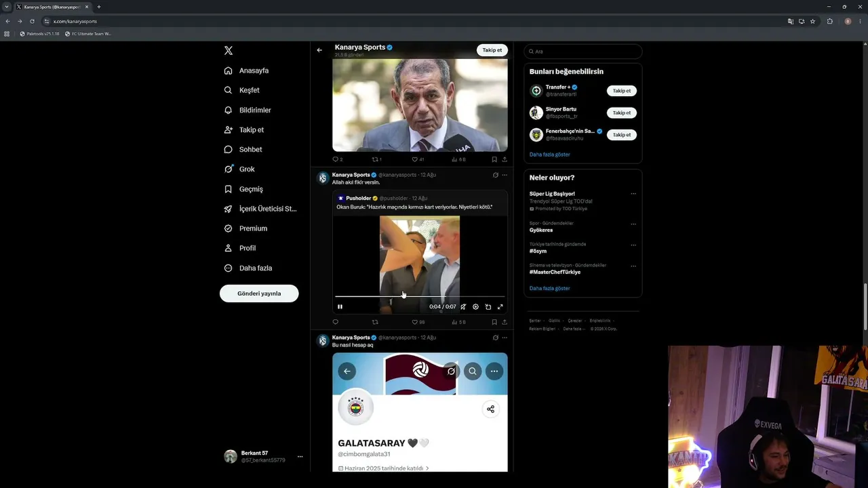Follow Transfer+ with Takip et
This screenshot has height=488, width=868.
pos(622,91)
